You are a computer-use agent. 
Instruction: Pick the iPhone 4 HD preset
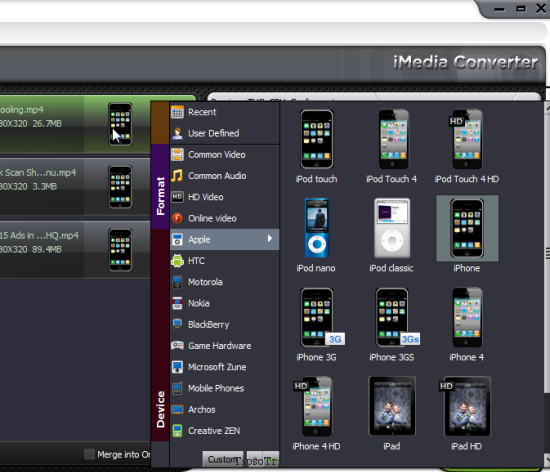[x=316, y=414]
